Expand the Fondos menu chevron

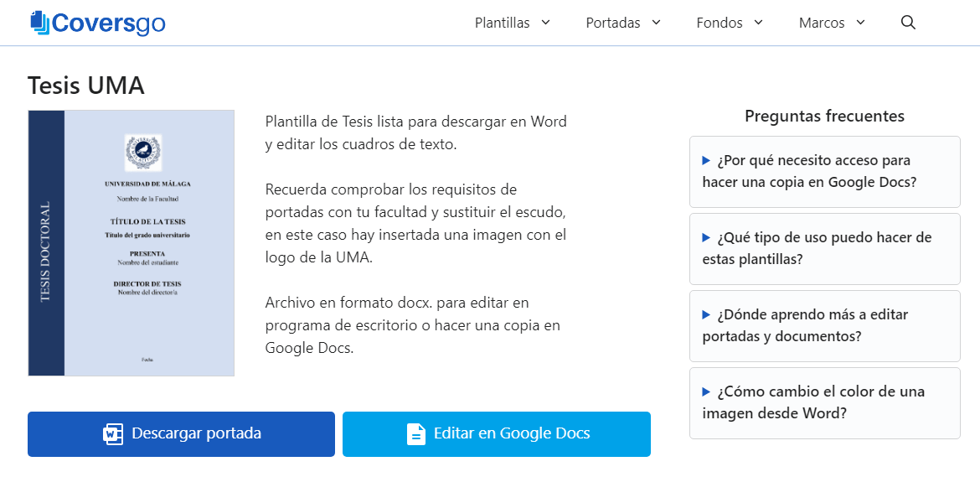pos(759,23)
